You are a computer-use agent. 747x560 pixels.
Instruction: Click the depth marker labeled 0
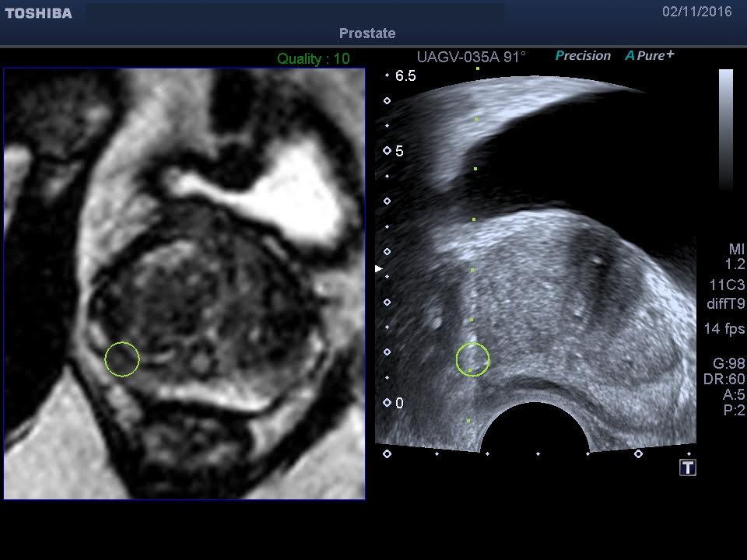click(x=399, y=403)
